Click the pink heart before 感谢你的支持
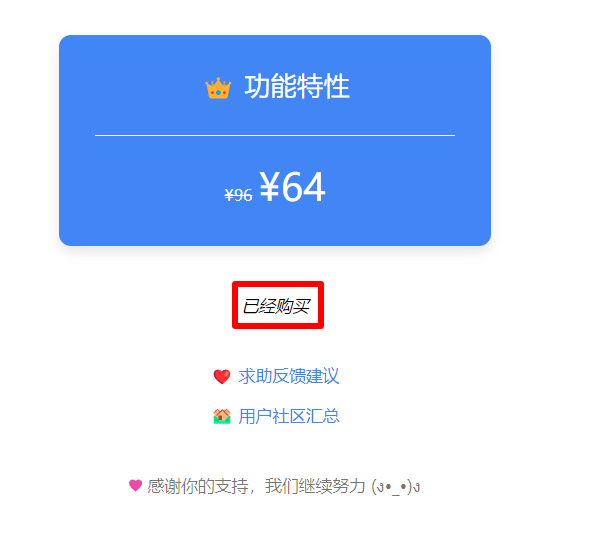The height and width of the screenshot is (552, 591). (x=135, y=485)
